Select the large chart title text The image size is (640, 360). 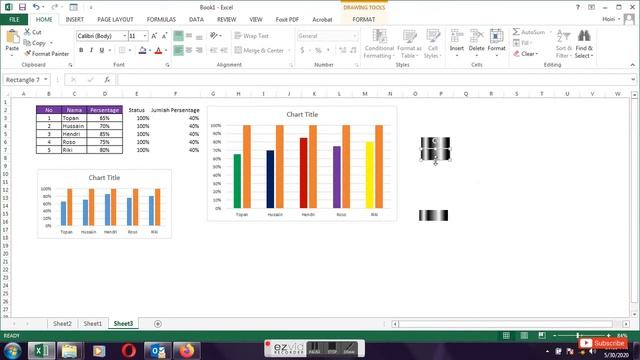[302, 114]
